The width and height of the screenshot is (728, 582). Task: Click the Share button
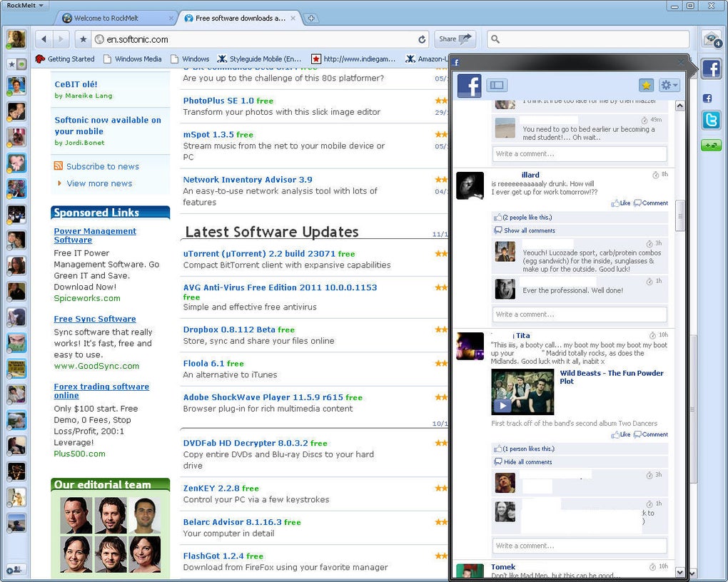[455, 39]
